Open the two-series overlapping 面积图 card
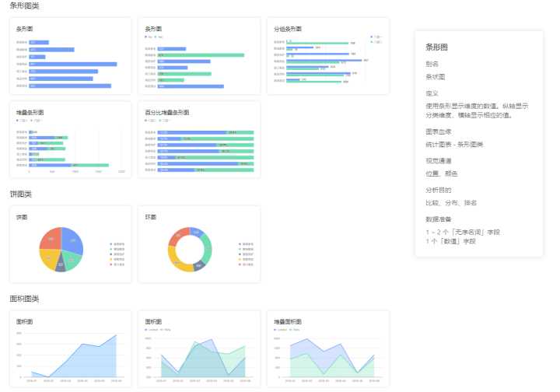Screen dimensions: 560x392 pyautogui.click(x=199, y=348)
